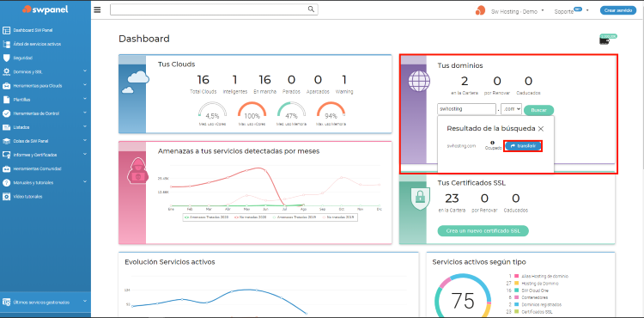Open Herramientas Comunidad icon

(6, 168)
